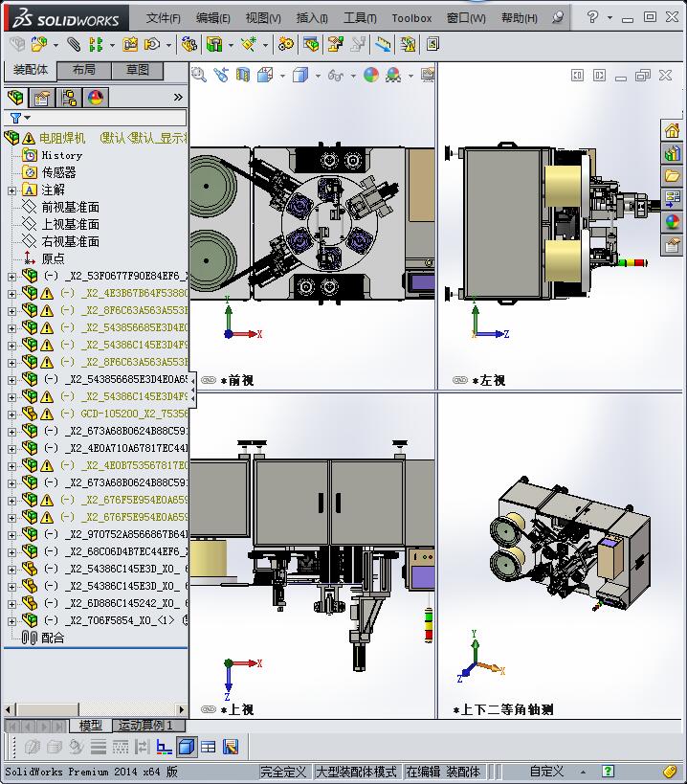Open the FeatureManager design tree tab
This screenshot has height=784, width=687.
(16, 98)
